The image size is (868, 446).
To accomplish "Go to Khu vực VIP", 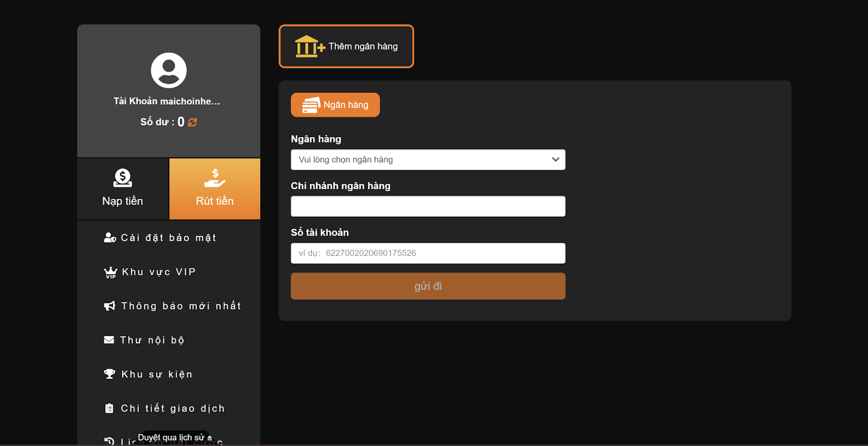I will tap(150, 272).
